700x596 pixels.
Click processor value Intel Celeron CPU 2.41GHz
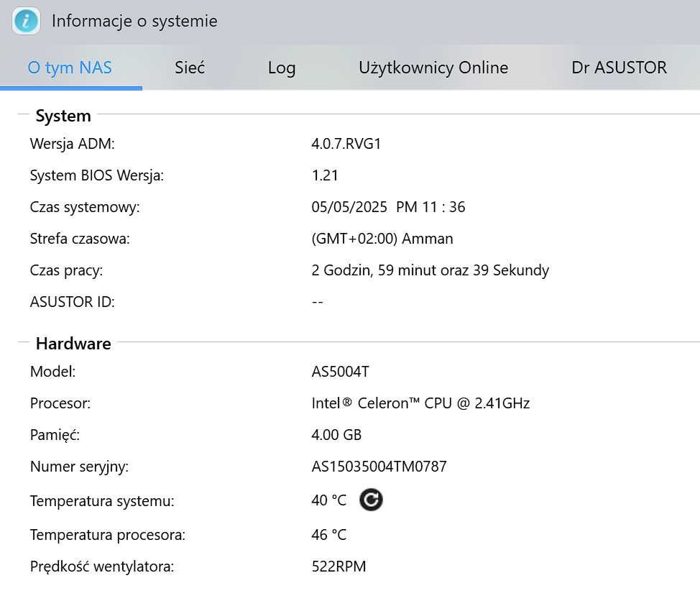click(x=420, y=403)
